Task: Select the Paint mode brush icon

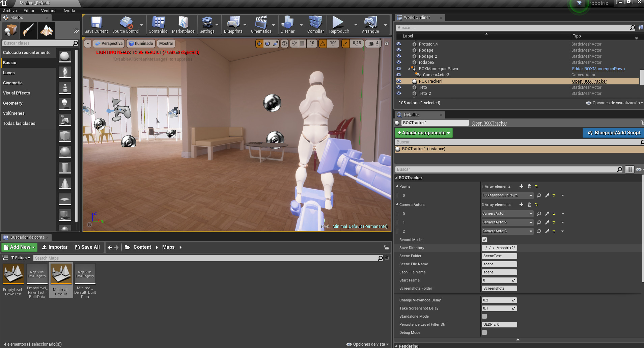Action: coord(28,30)
